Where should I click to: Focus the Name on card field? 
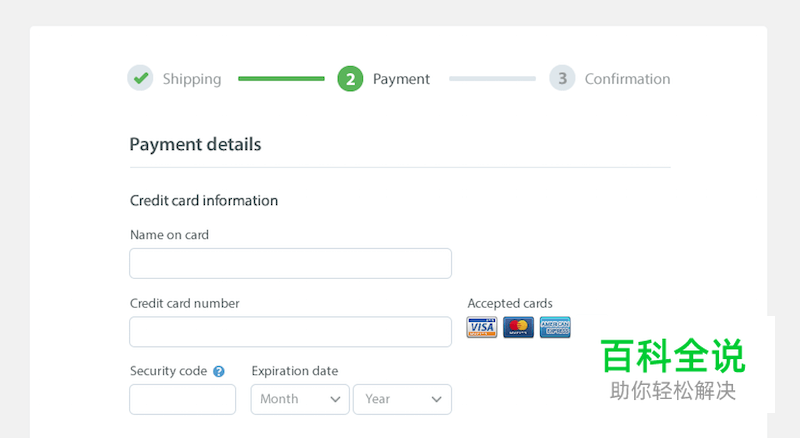290,263
